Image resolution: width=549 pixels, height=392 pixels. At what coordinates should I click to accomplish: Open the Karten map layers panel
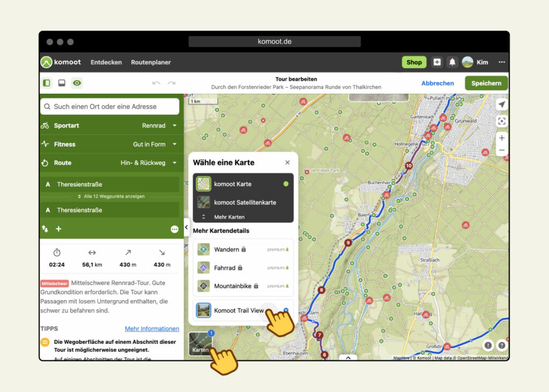[x=199, y=344]
